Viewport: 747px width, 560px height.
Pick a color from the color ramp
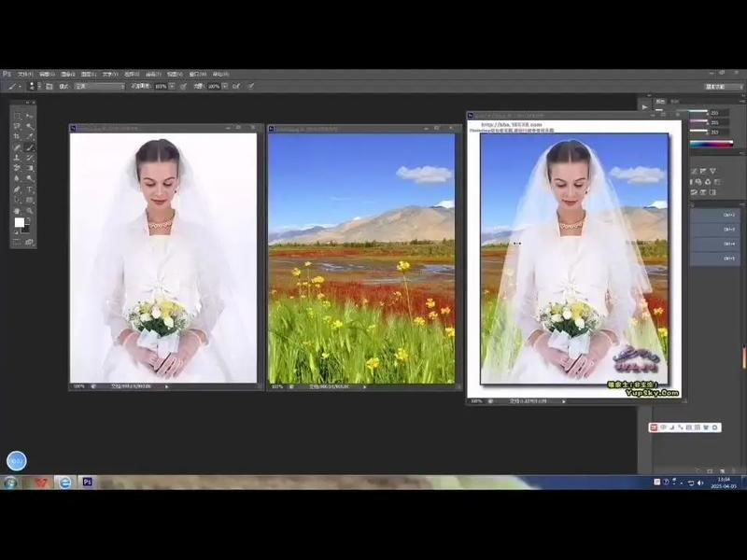coord(712,144)
